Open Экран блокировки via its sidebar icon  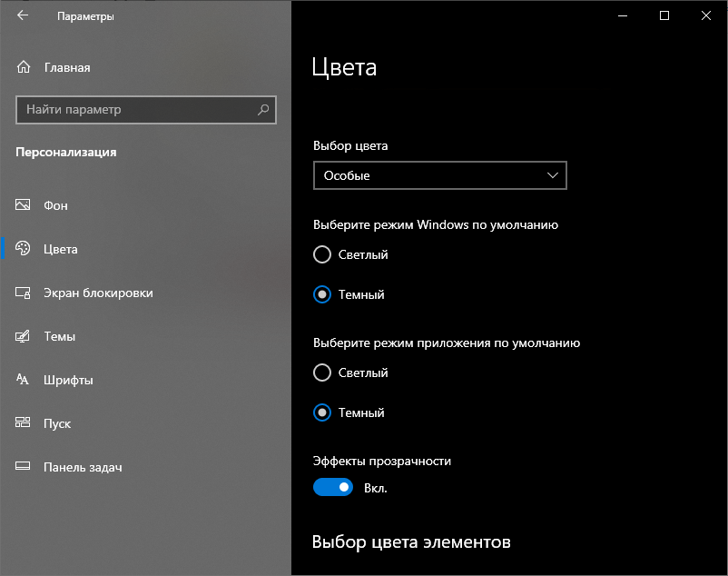click(24, 293)
